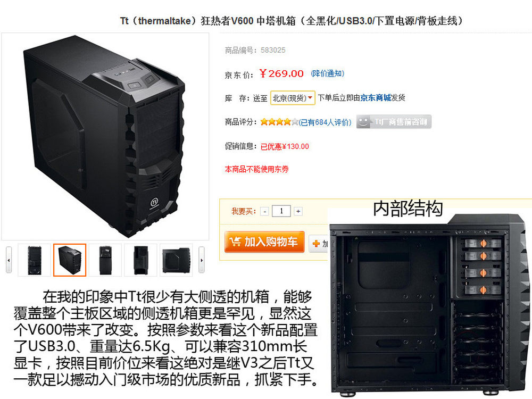The image size is (532, 399).
Task: Open the 降价通知 price alert link
Action: (327, 73)
